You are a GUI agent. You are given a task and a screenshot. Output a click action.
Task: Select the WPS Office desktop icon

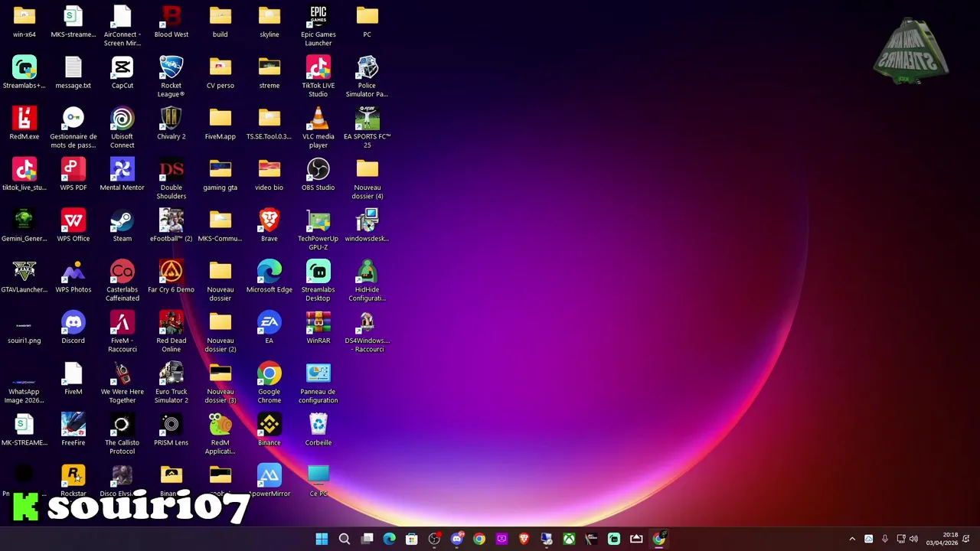[x=73, y=226]
